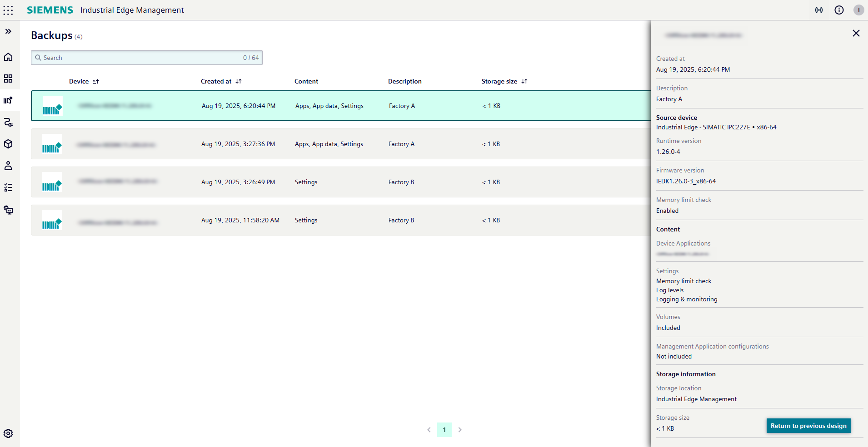This screenshot has width=868, height=447.
Task: Sort backups by Device column
Action: 96,81
